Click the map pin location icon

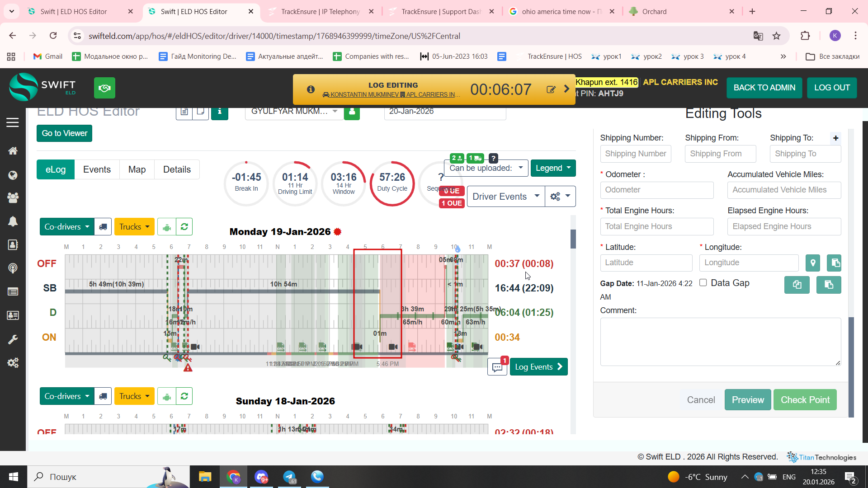pyautogui.click(x=812, y=263)
